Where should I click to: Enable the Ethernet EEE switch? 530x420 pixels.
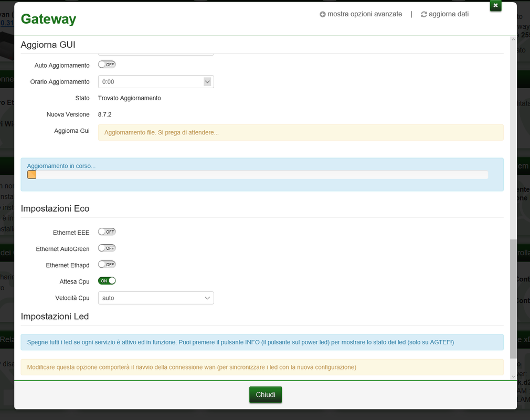click(x=107, y=232)
